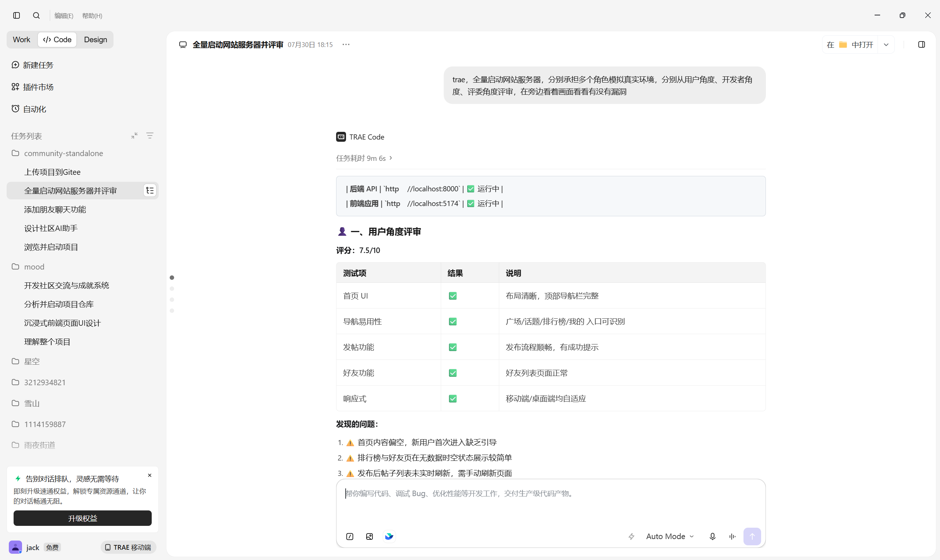Open the task list filter icon

pos(150,136)
